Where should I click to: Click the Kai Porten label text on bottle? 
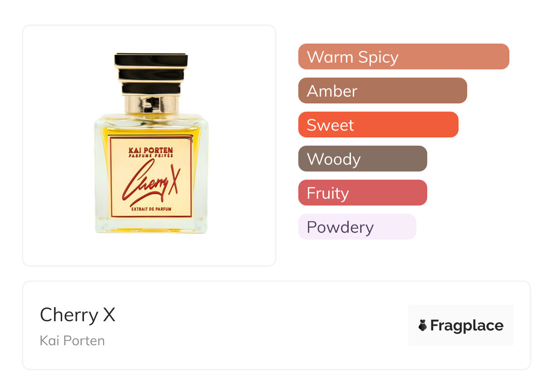coord(151,150)
